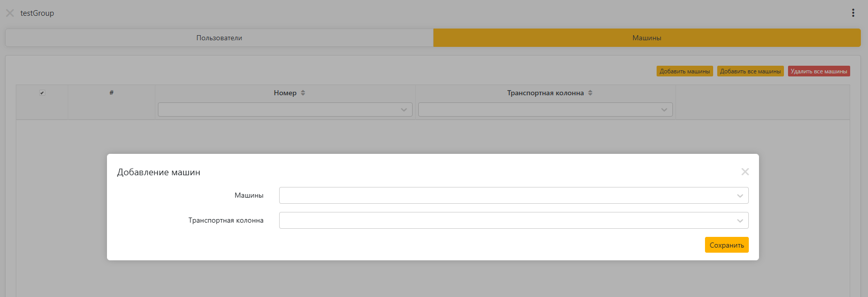
Task: Click the testGroup title text
Action: pos(37,13)
